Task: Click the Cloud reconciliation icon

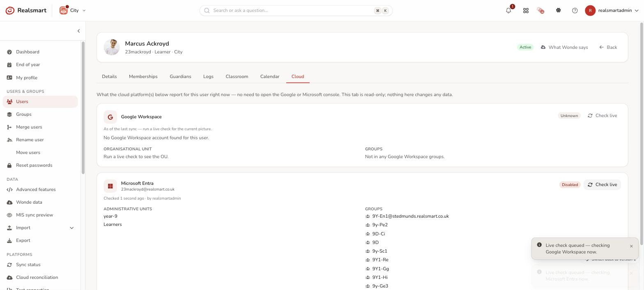Action: click(x=9, y=277)
